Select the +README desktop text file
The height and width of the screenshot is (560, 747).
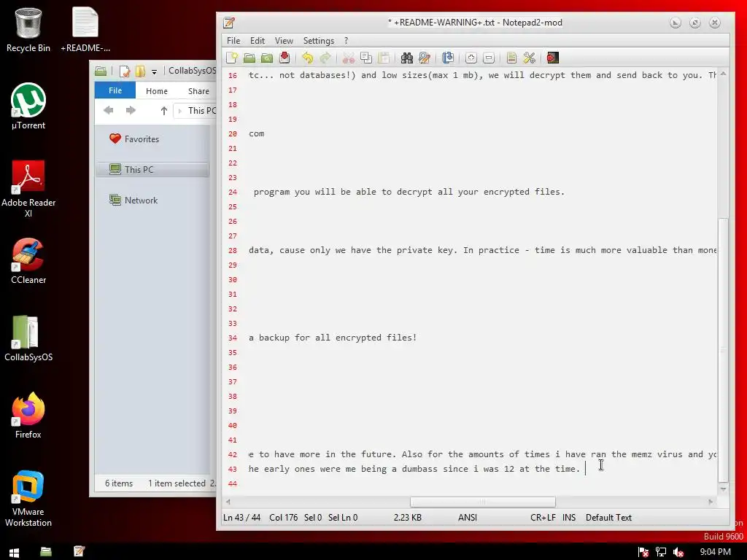(85, 29)
